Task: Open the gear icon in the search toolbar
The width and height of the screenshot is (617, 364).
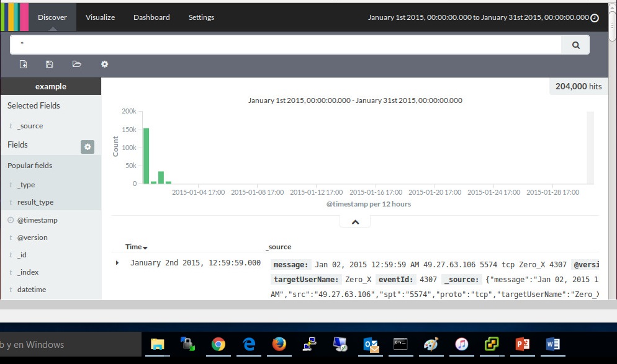Action: (x=104, y=64)
